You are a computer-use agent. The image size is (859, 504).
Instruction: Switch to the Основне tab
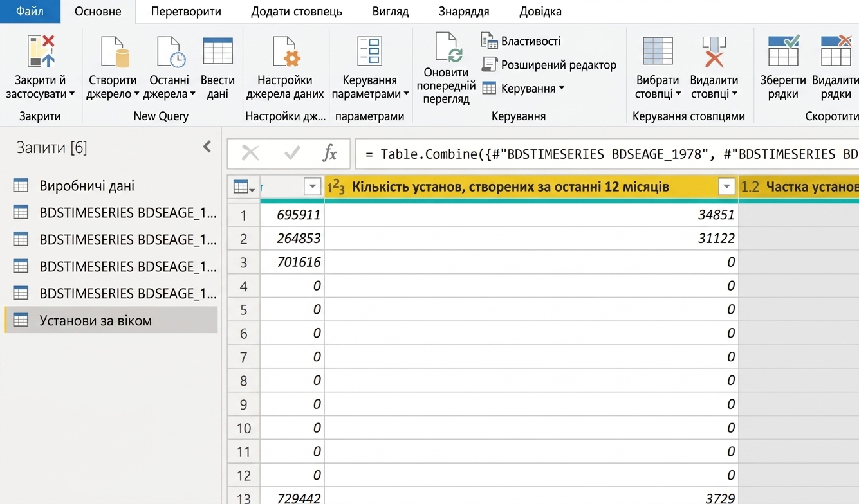point(98,12)
